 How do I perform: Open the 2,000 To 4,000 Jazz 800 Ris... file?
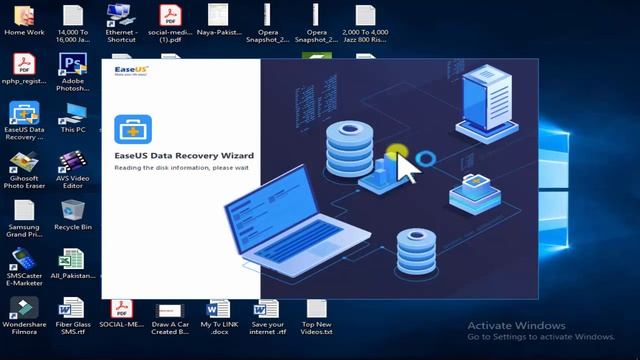(x=365, y=23)
